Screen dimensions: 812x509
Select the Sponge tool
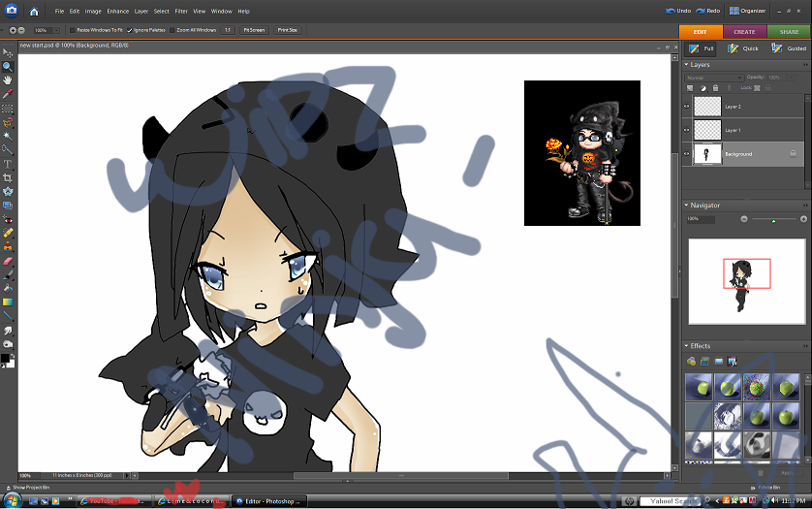(x=8, y=343)
